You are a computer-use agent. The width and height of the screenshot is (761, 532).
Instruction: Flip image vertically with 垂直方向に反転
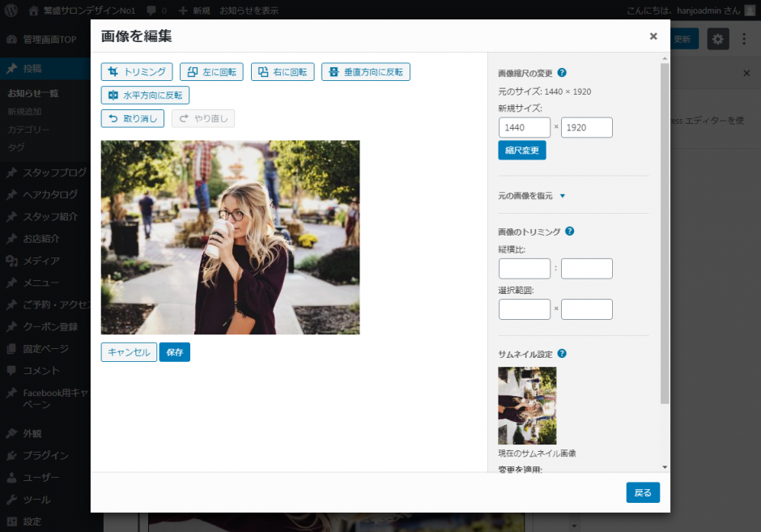point(366,72)
